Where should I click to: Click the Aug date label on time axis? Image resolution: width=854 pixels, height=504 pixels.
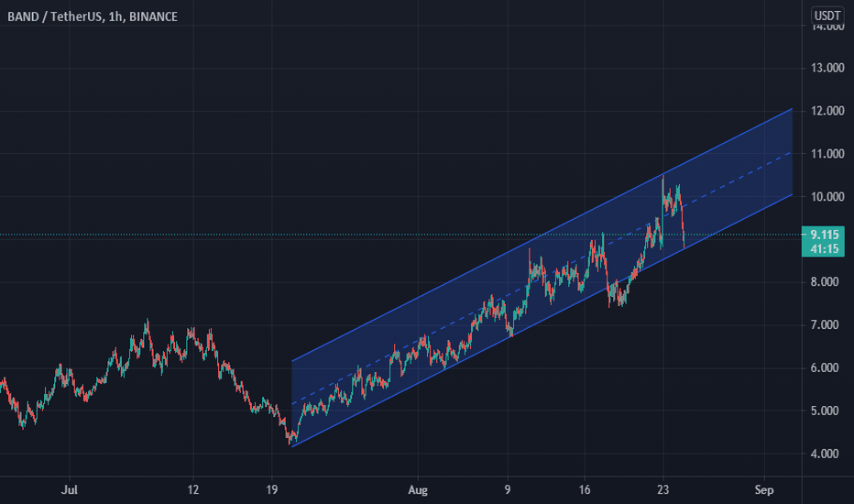point(418,490)
